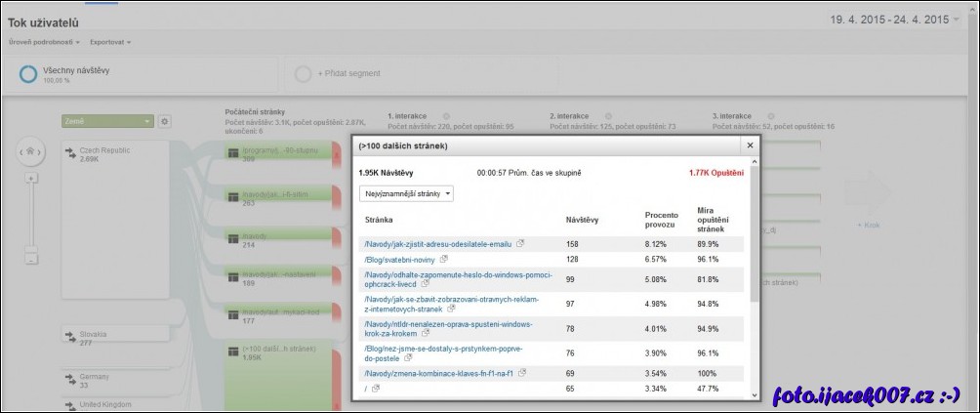Expand the Nejvýznamnější stránky dropdown
Screen dimensions: 980x413
pos(406,193)
